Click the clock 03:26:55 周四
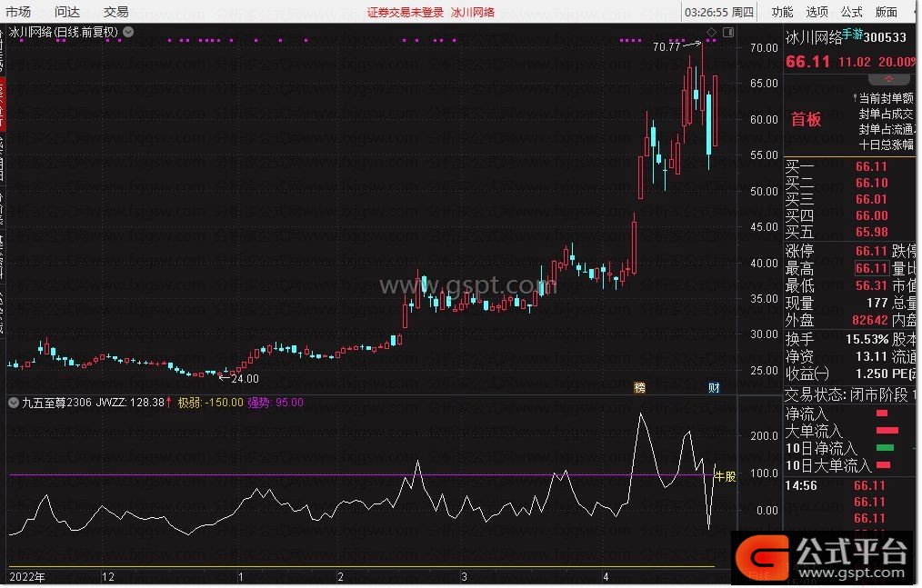Screen dimensions: 922x588 tap(719, 13)
